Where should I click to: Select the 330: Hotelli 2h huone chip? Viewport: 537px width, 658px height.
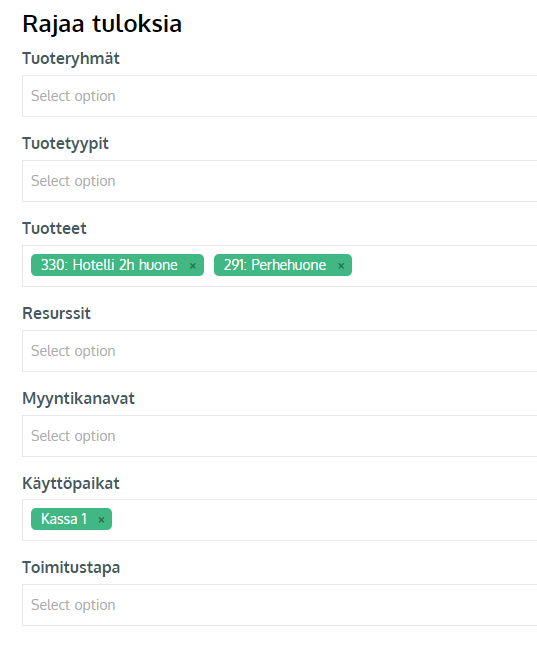tap(109, 265)
